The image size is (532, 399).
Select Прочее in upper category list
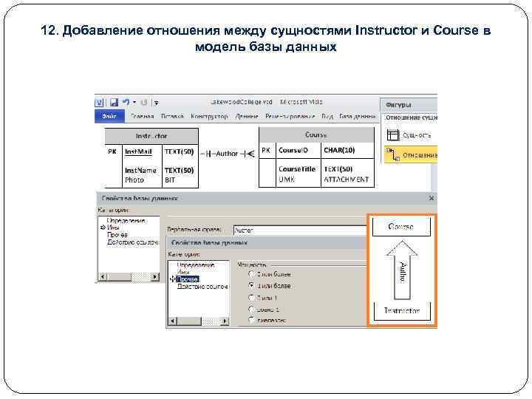point(117,235)
